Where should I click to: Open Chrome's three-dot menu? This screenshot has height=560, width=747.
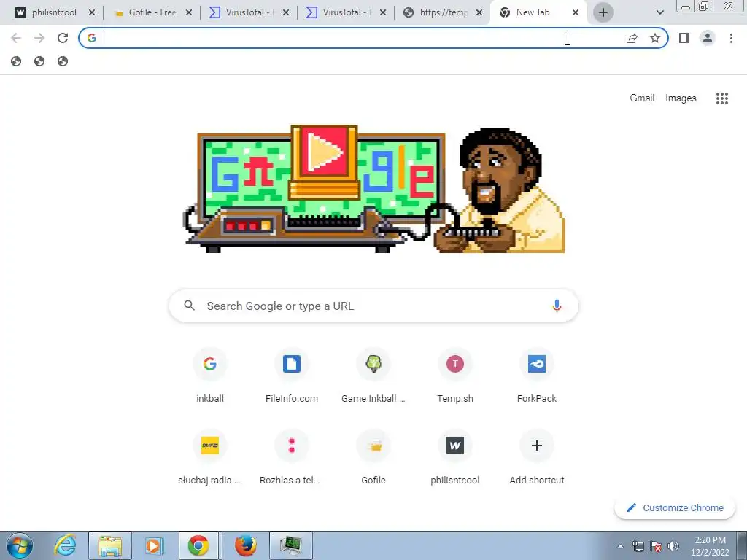[731, 38]
